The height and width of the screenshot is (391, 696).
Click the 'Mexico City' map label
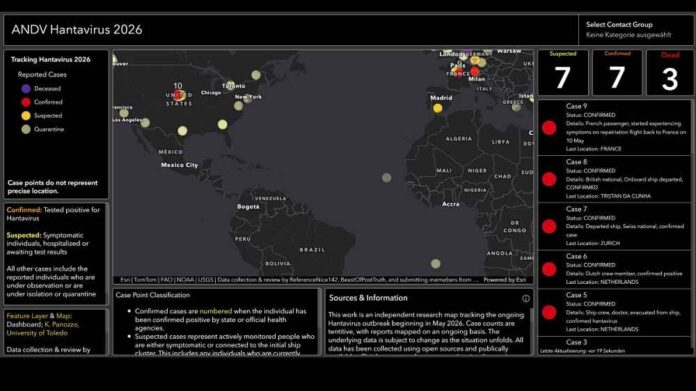[x=179, y=165]
